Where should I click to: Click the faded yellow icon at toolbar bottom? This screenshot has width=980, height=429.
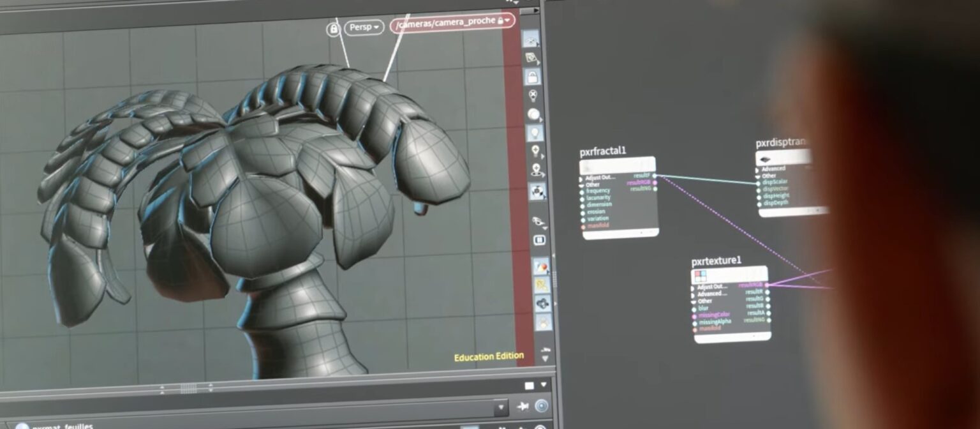(x=543, y=322)
